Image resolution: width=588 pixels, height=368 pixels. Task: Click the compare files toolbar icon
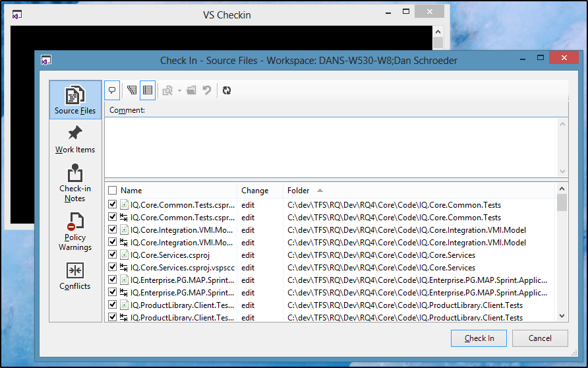(x=167, y=90)
